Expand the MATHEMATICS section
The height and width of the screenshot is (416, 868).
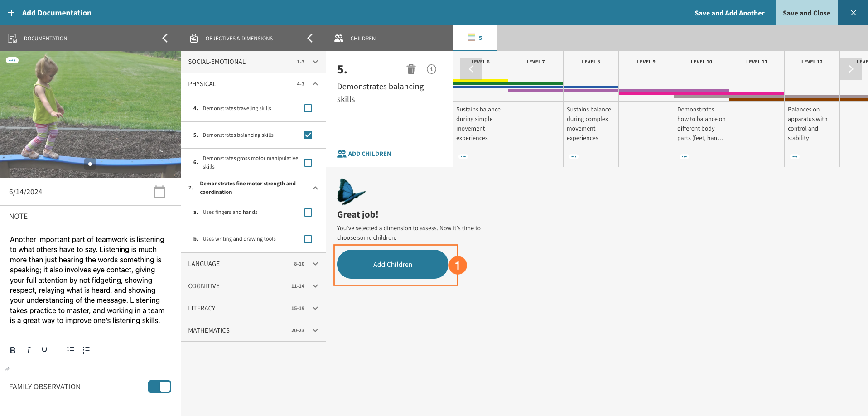coord(315,330)
